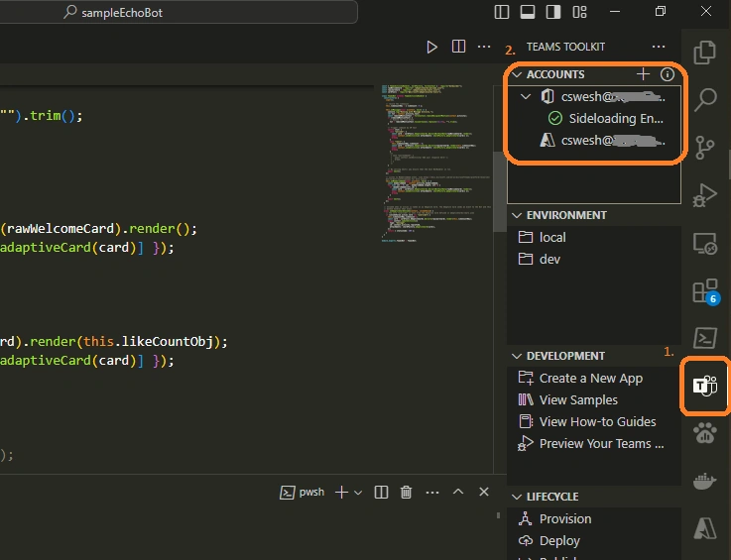This screenshot has width=731, height=560.
Task: Open the paw-shaped extension icon
Action: (704, 433)
